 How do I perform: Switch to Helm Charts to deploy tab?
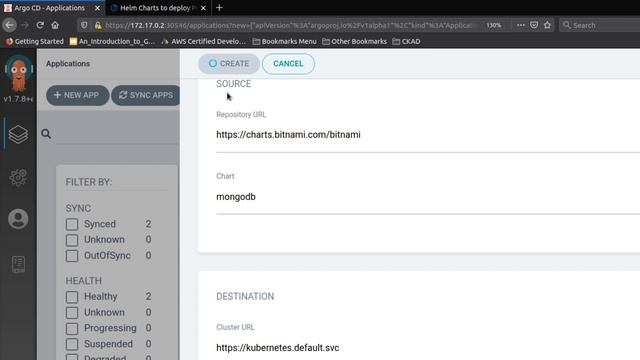pyautogui.click(x=158, y=8)
